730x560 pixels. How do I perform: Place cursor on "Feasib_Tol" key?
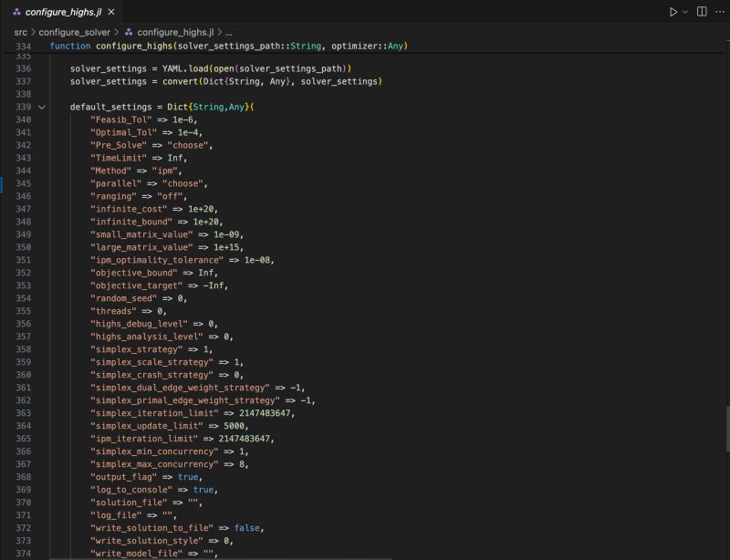[x=121, y=119]
